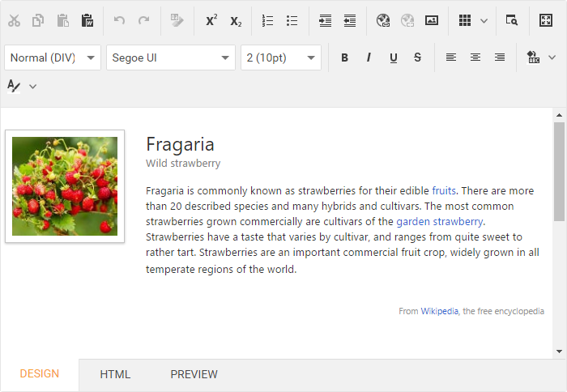Insert an ordered numbered list
The width and height of the screenshot is (567, 392).
(268, 21)
